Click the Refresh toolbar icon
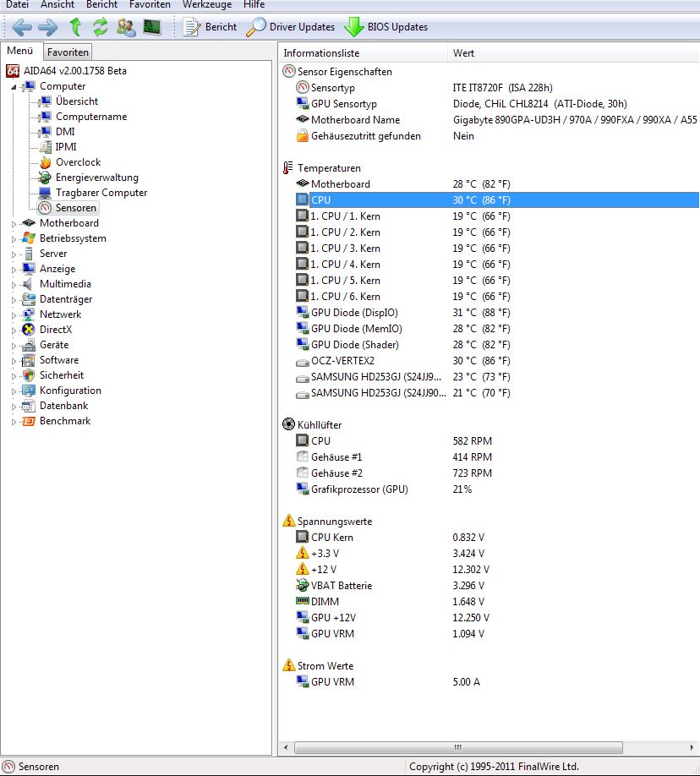 [101, 27]
